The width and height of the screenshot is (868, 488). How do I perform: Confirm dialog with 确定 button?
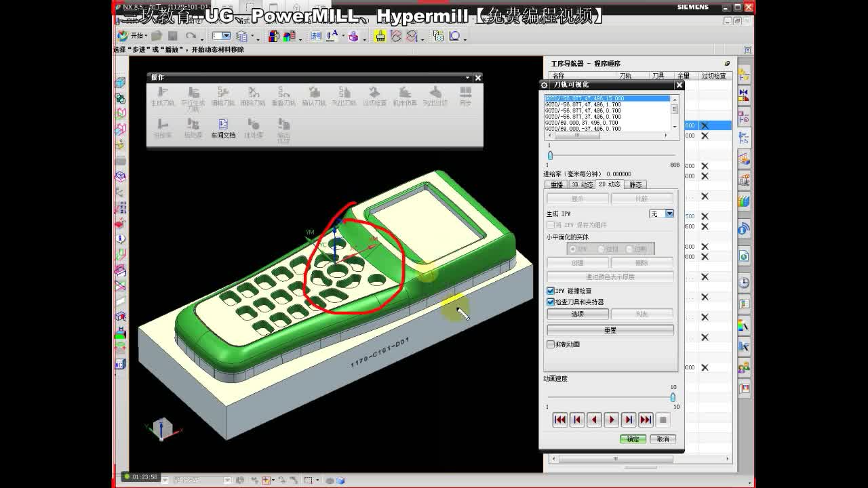[632, 439]
